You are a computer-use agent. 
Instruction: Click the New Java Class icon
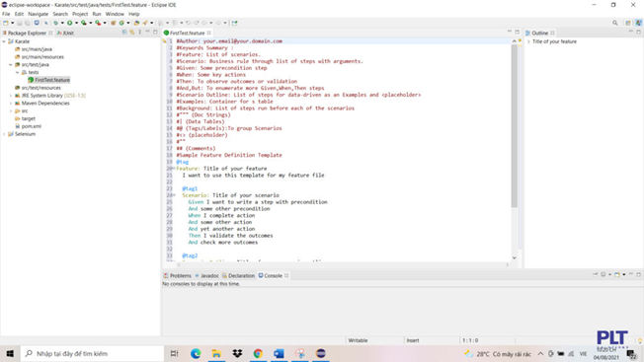coord(121,23)
